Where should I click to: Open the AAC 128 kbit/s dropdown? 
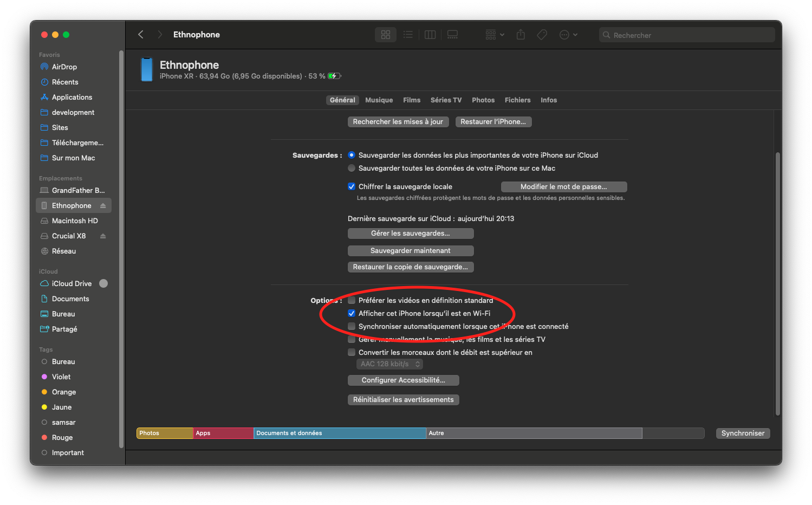click(389, 364)
